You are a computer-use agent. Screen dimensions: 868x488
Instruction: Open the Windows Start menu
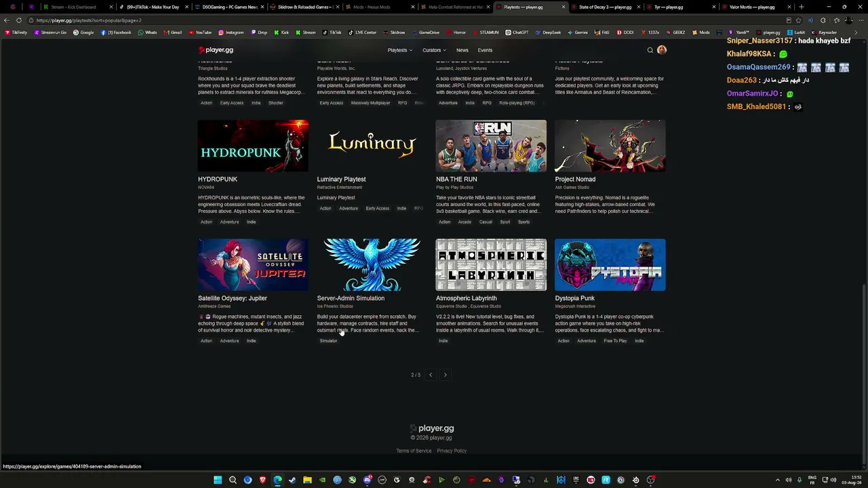[x=218, y=480]
